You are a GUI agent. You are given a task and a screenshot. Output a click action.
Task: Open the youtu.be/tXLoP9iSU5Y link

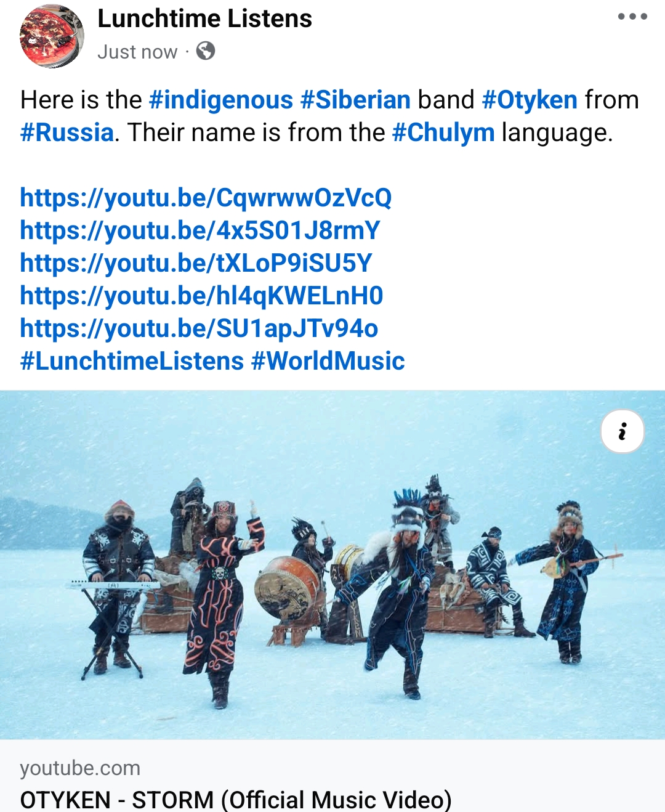[x=196, y=263]
